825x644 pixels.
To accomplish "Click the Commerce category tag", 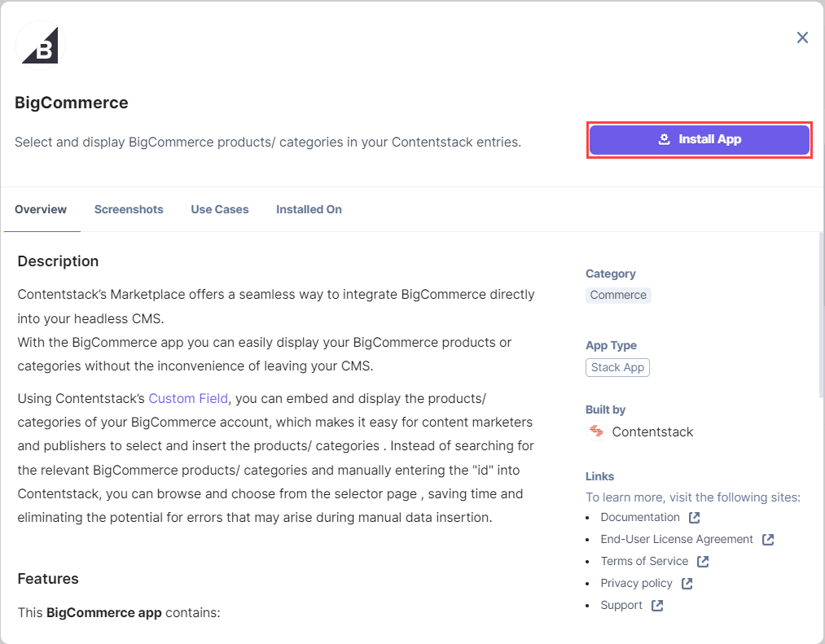I will click(x=618, y=296).
